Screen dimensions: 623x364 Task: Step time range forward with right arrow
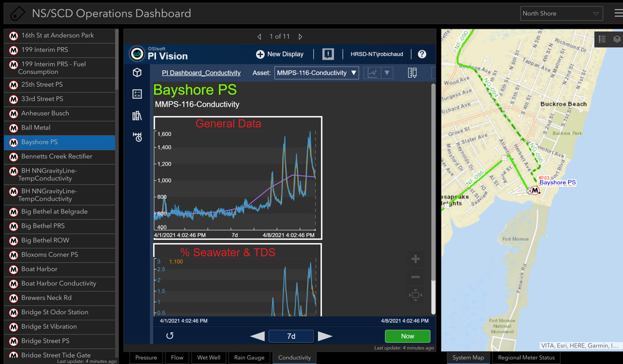(x=325, y=336)
